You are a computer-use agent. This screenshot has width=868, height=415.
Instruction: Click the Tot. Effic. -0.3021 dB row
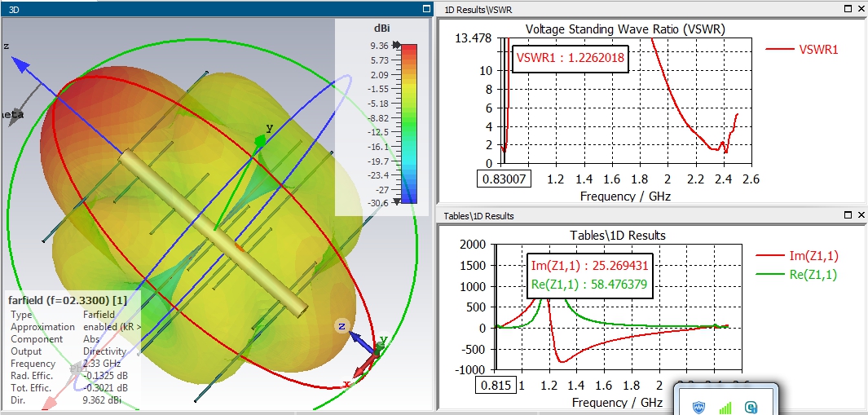tap(69, 388)
